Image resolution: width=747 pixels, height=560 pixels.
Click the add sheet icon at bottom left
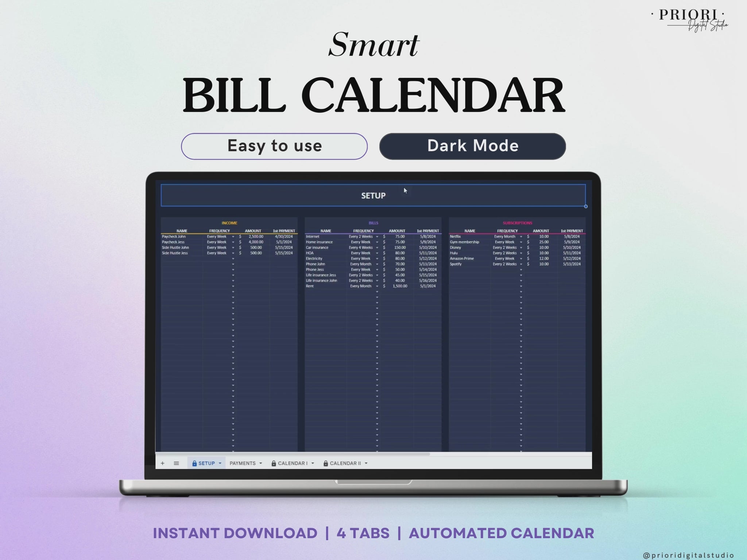coord(163,462)
